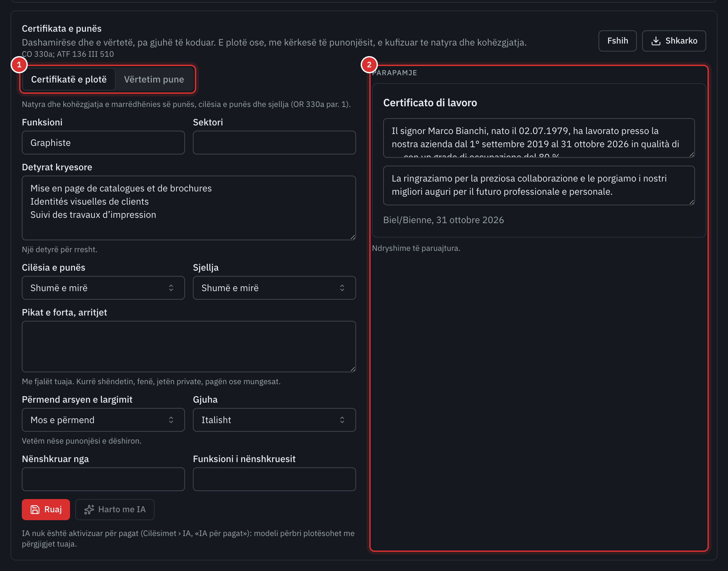This screenshot has width=728, height=571.
Task: Switch to the Certifikatë e plotë tab
Action: coord(69,80)
